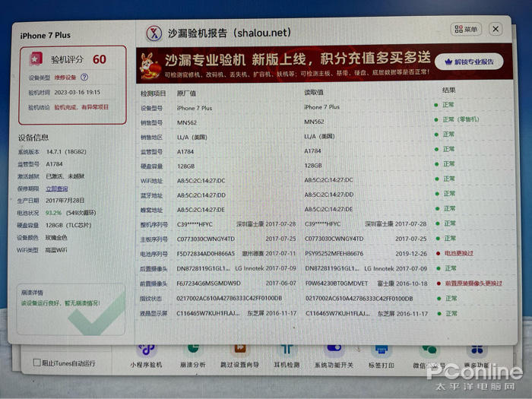Click the 验机评分 score 60
This screenshot has width=532, height=399.
[100, 59]
